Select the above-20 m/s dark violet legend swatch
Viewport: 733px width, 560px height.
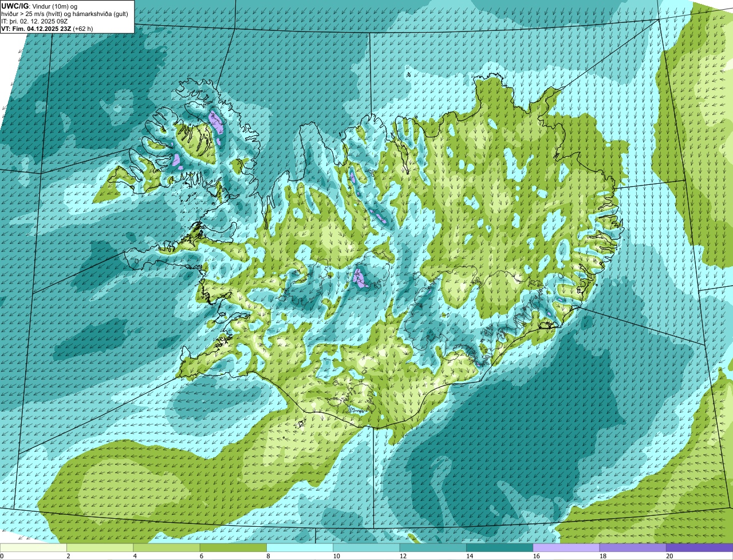point(700,547)
